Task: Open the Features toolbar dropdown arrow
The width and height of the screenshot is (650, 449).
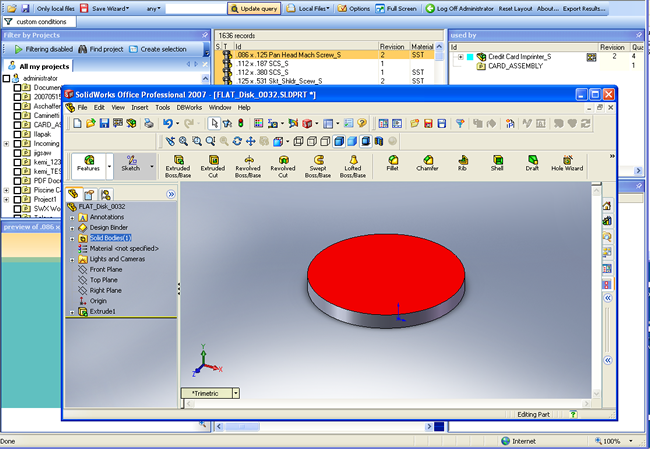Action: coord(109,167)
